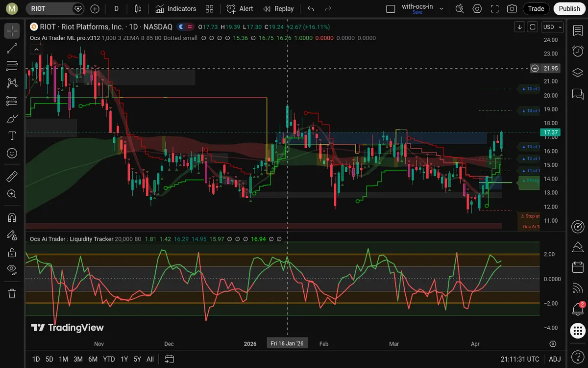This screenshot has width=588, height=368.
Task: Select the 5Y date range
Action: [x=137, y=359]
